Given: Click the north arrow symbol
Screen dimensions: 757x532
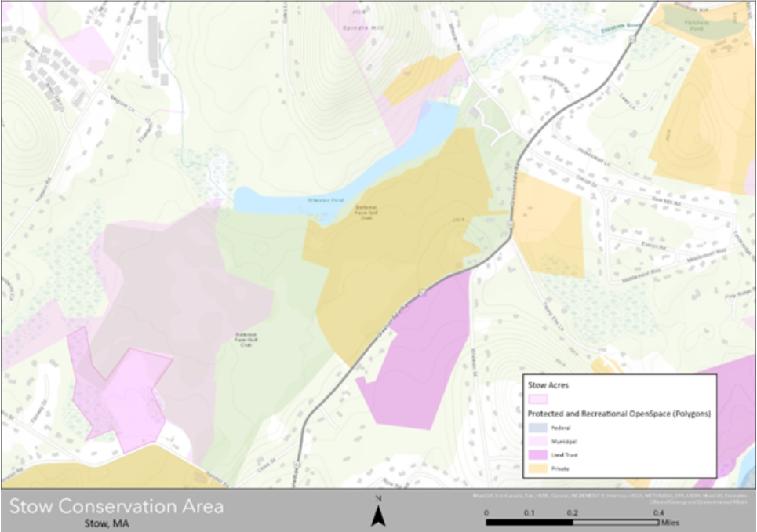Looking at the screenshot, I should coord(379,512).
